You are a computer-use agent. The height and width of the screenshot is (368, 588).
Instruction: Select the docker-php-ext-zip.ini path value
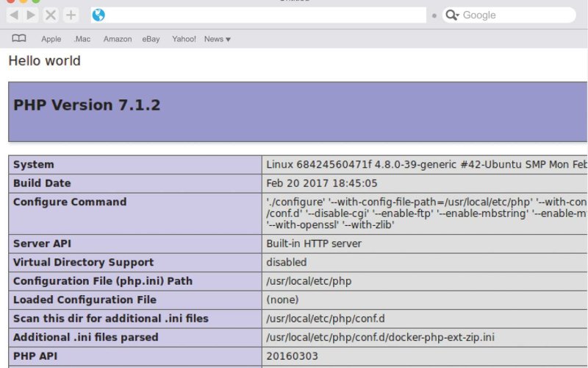click(x=380, y=338)
